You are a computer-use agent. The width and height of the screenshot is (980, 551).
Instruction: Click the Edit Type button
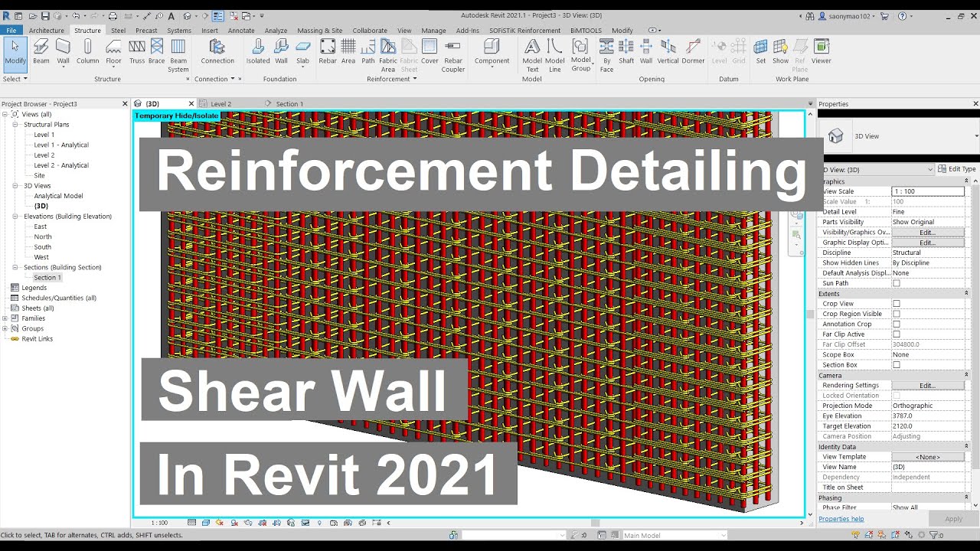tap(956, 169)
